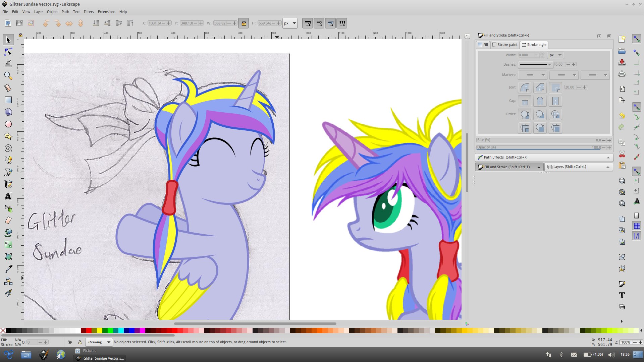Click the Cut scissors icon
Image resolution: width=644 pixels, height=362 pixels.
[x=622, y=154]
